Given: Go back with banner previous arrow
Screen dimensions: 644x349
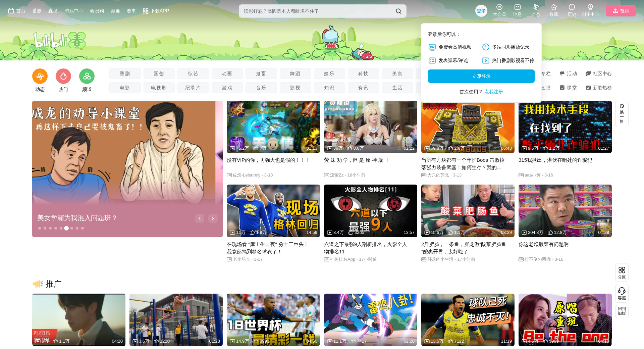Looking at the screenshot, I should pyautogui.click(x=200, y=218).
